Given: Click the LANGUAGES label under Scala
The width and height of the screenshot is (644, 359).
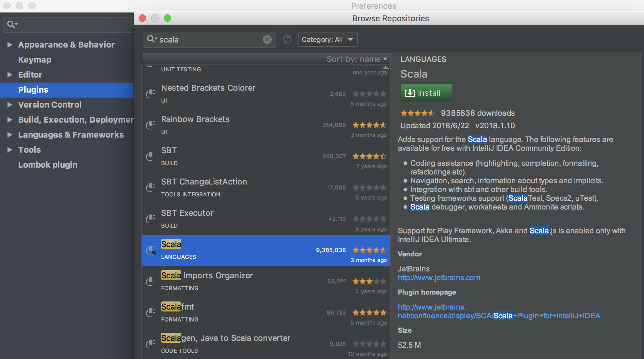Looking at the screenshot, I should click(178, 257).
